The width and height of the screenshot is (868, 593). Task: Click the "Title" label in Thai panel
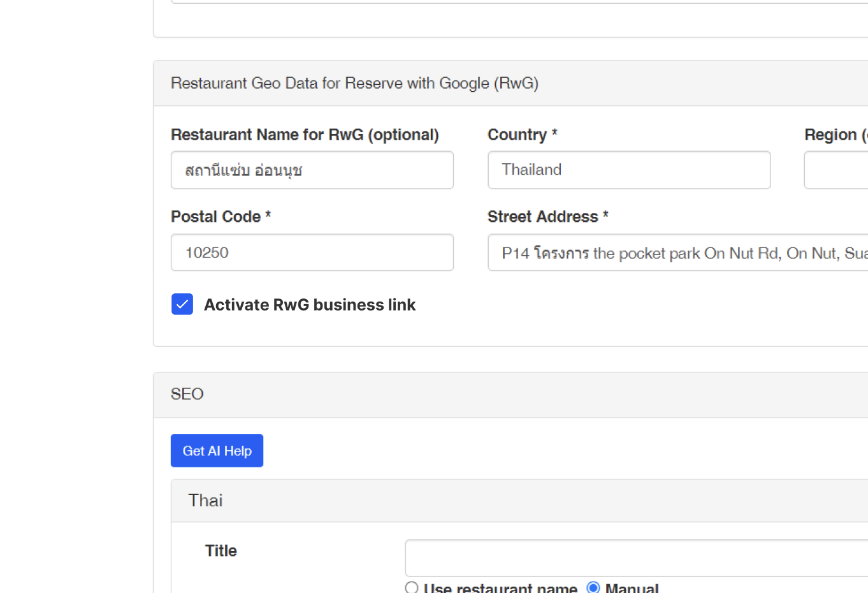[221, 551]
